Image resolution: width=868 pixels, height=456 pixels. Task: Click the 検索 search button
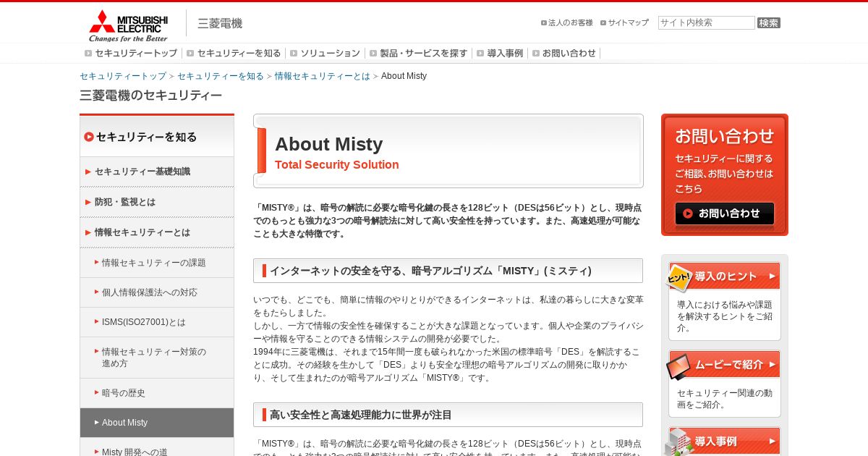[768, 23]
